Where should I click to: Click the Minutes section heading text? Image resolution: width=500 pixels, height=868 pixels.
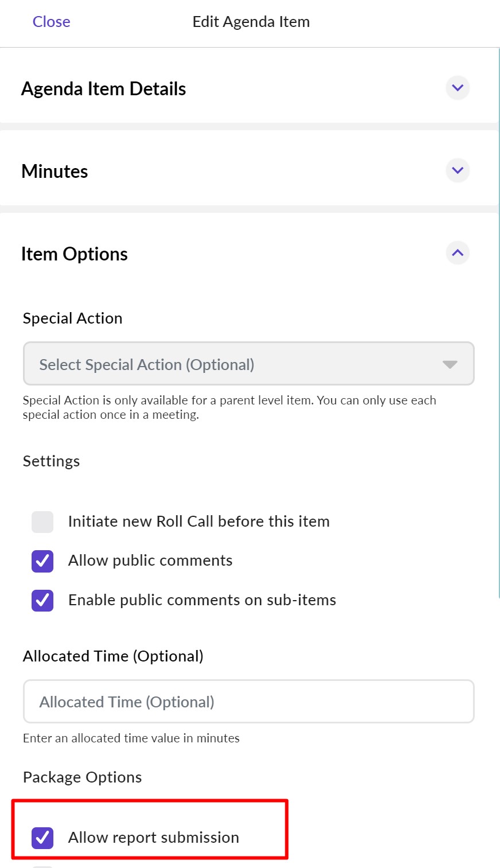[55, 172]
